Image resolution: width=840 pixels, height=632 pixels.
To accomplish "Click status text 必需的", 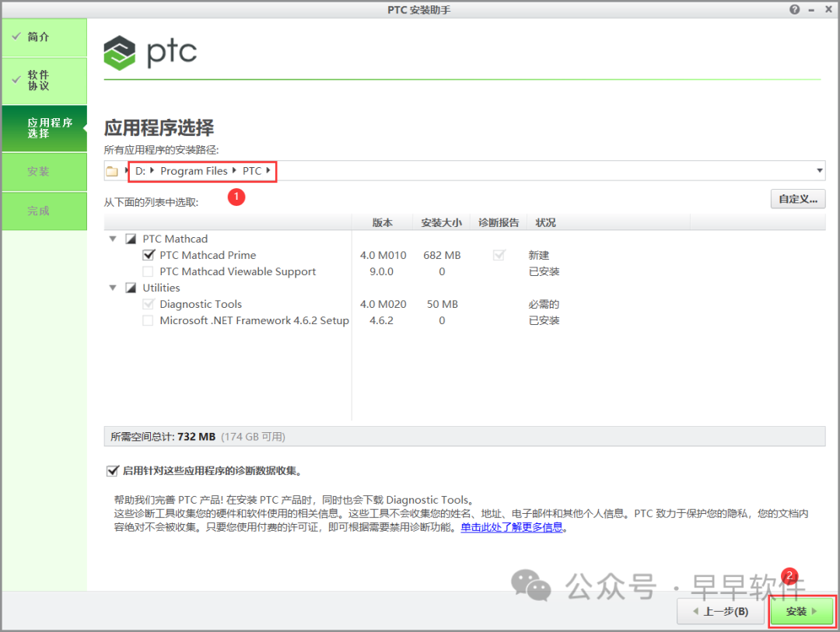I will point(544,304).
